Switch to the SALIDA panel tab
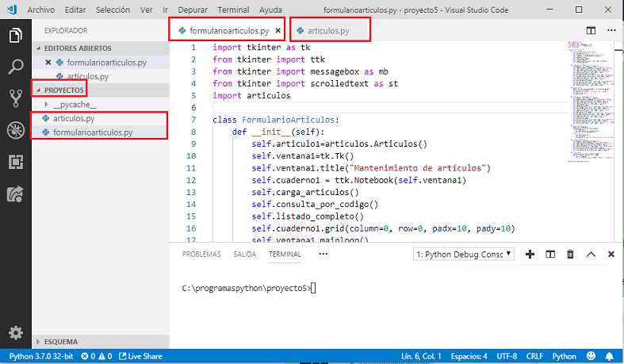Image resolution: width=624 pixels, height=364 pixels. click(x=244, y=254)
